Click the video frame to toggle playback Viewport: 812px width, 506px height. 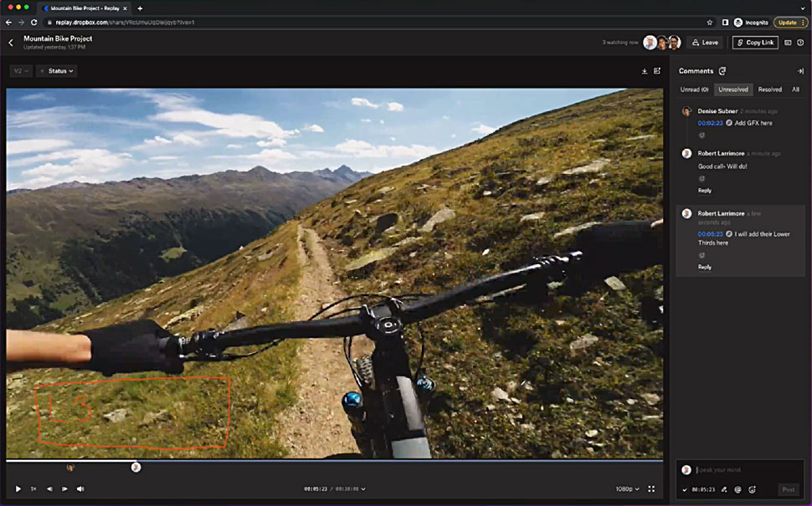tap(334, 273)
